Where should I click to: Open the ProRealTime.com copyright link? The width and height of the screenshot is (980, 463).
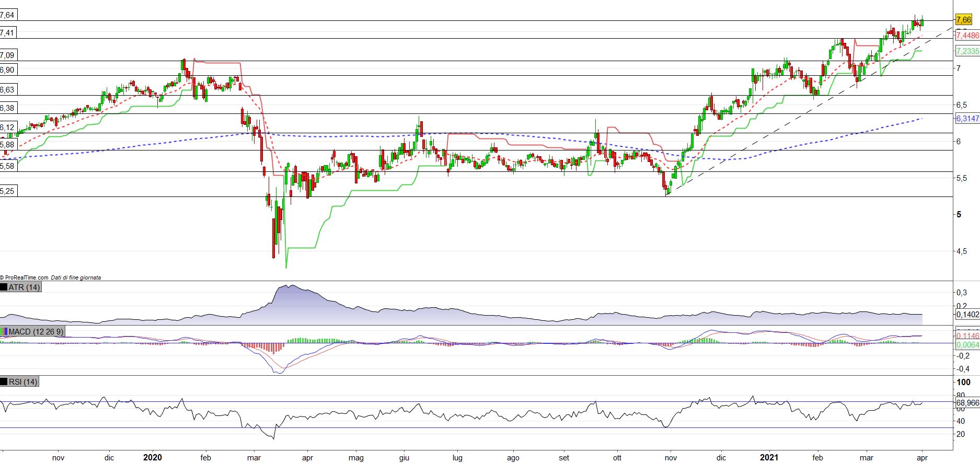point(25,277)
